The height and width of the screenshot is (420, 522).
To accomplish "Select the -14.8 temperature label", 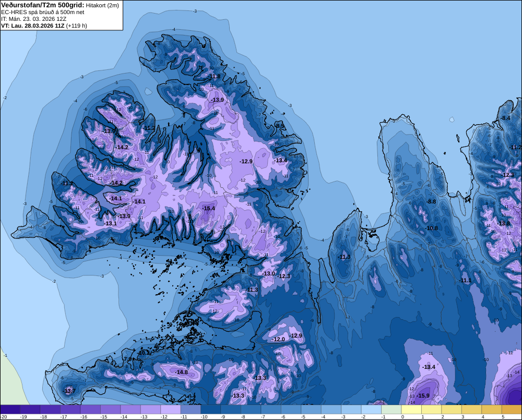I will pyautogui.click(x=182, y=372).
